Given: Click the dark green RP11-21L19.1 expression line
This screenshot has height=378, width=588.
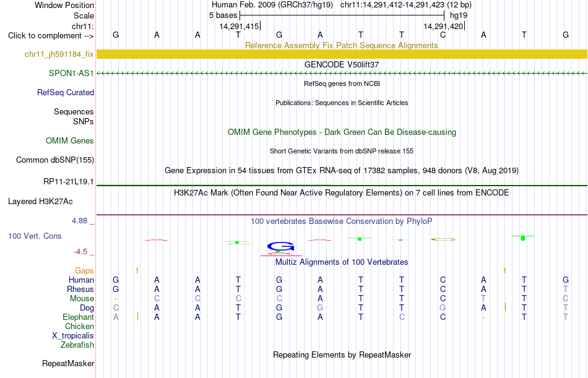Looking at the screenshot, I should pyautogui.click(x=342, y=185).
